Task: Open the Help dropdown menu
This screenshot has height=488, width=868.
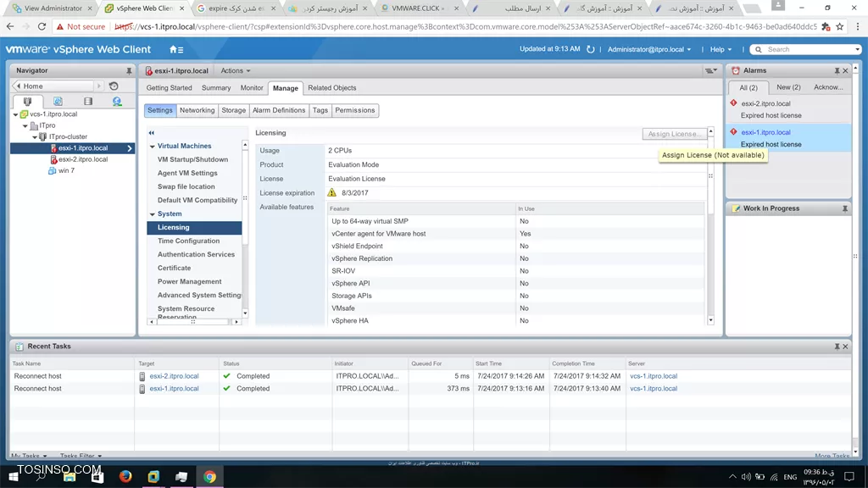Action: click(x=721, y=49)
